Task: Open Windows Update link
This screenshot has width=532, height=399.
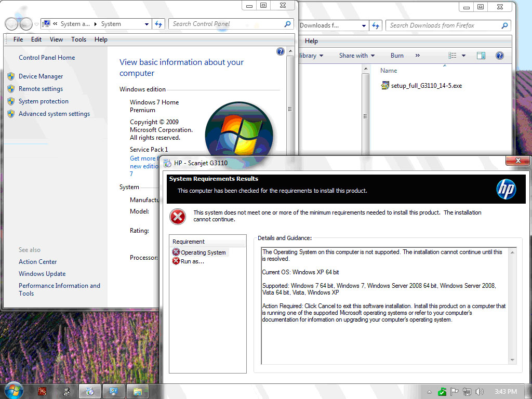Action: (x=42, y=274)
